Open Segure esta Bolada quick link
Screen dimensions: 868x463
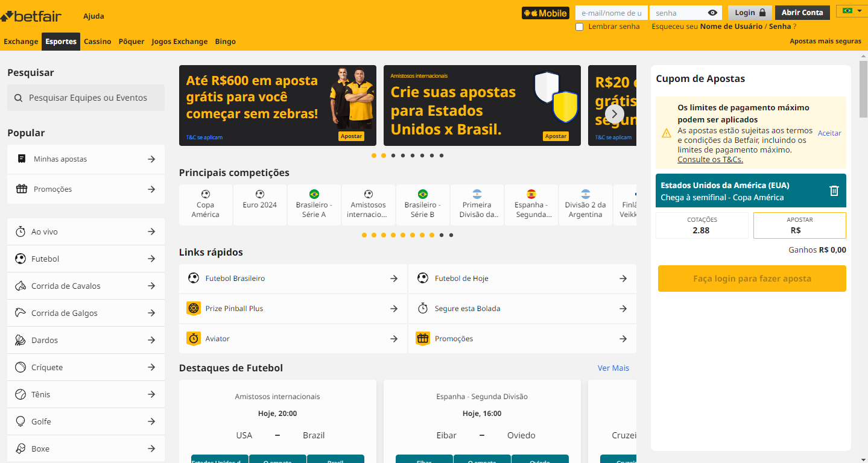[x=522, y=309]
